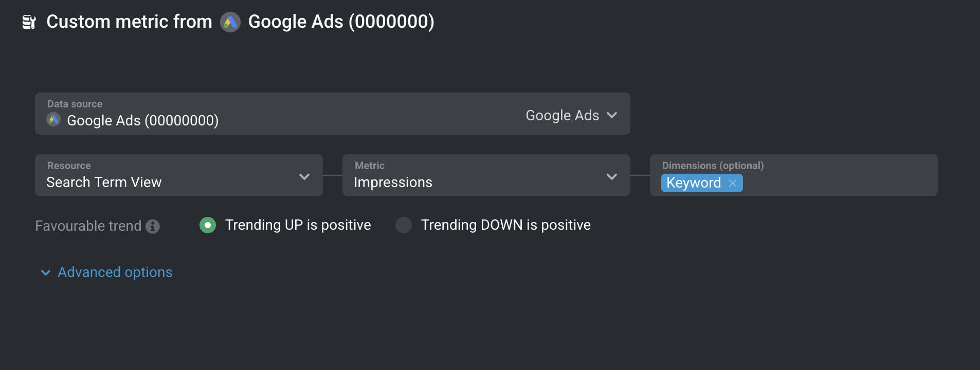Click the custom metric database icon in header

pyautogui.click(x=29, y=22)
